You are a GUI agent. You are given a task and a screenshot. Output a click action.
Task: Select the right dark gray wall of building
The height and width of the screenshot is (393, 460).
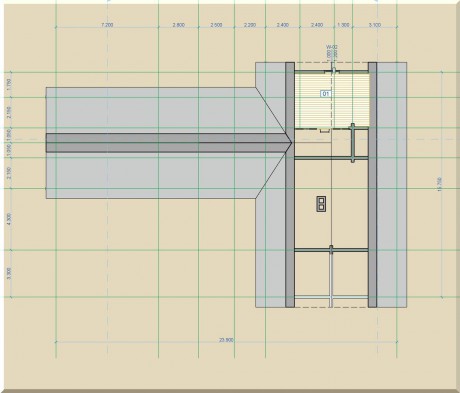tap(372, 185)
